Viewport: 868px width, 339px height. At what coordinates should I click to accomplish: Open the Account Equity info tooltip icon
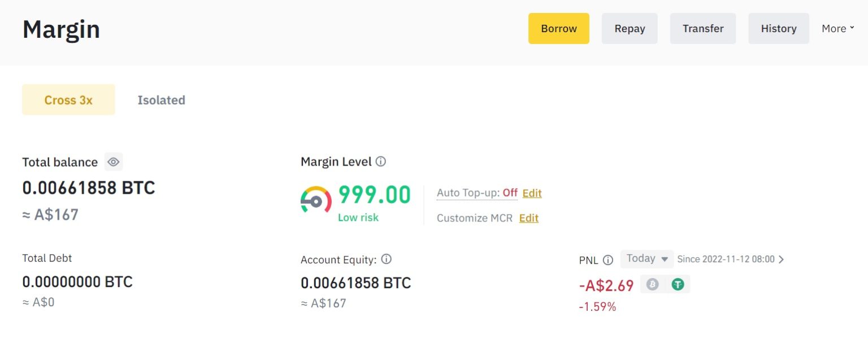(386, 259)
